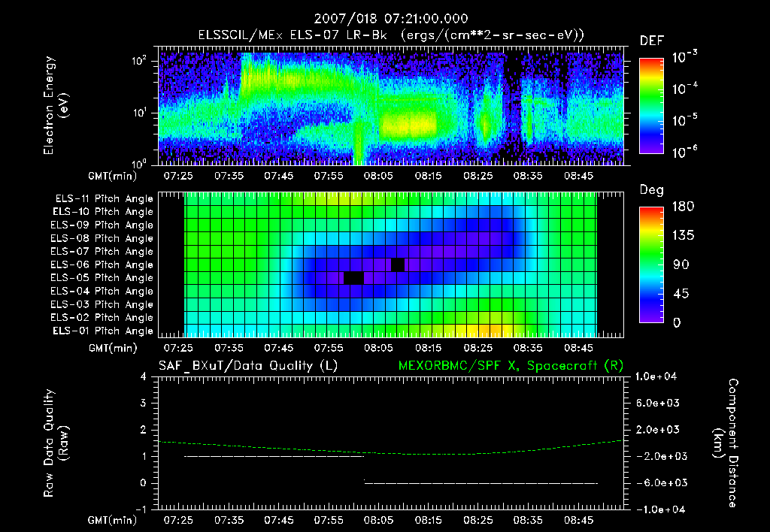This screenshot has height=532, width=770.
Task: Click the ELS-03 Pitch Angle row label
Action: click(102, 304)
